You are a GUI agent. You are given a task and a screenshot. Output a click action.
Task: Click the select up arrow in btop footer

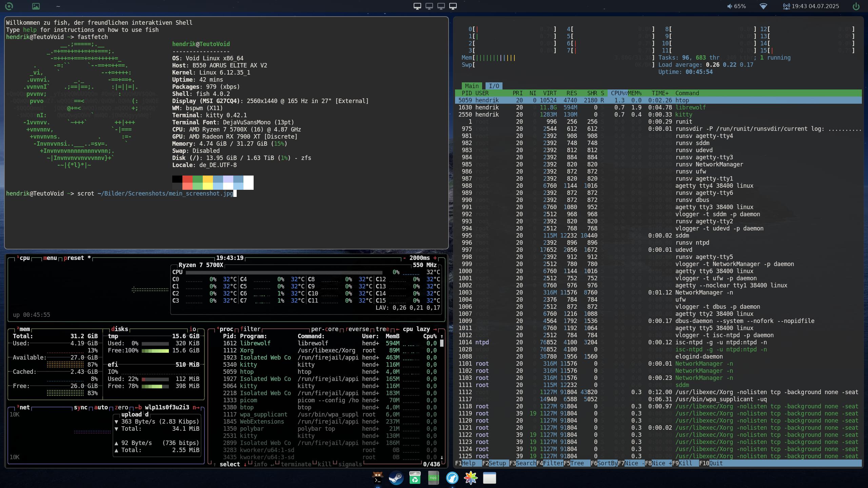coord(215,464)
